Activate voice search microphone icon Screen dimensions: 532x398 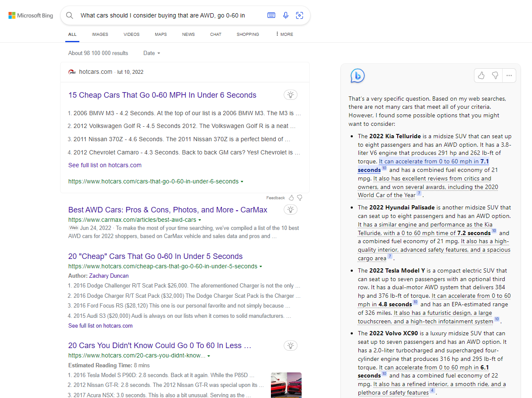[x=286, y=15]
